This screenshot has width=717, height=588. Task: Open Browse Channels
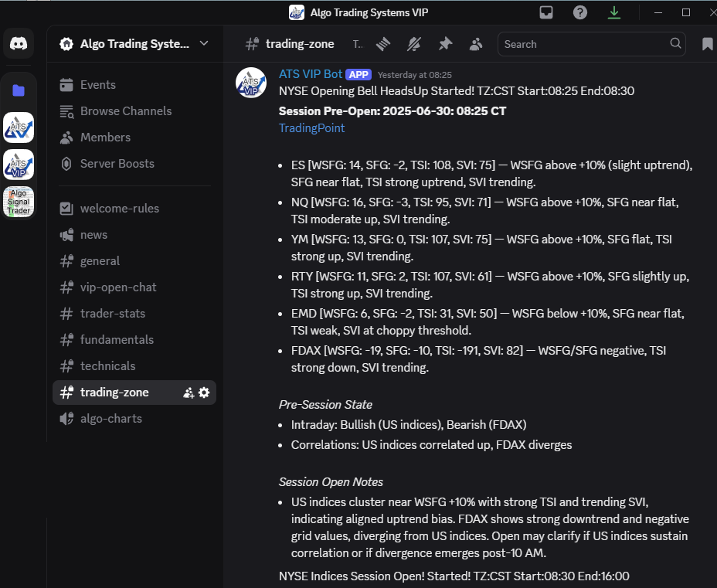pos(126,111)
